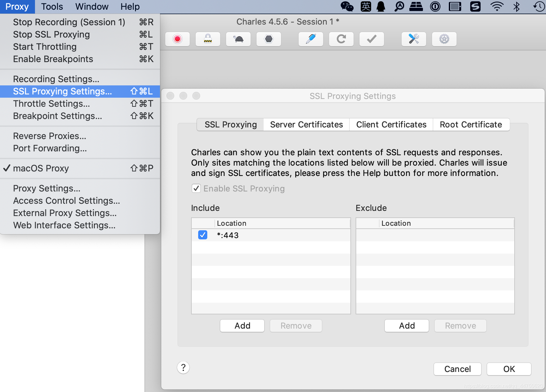
Task: Click Add under the Include list
Action: point(242,326)
